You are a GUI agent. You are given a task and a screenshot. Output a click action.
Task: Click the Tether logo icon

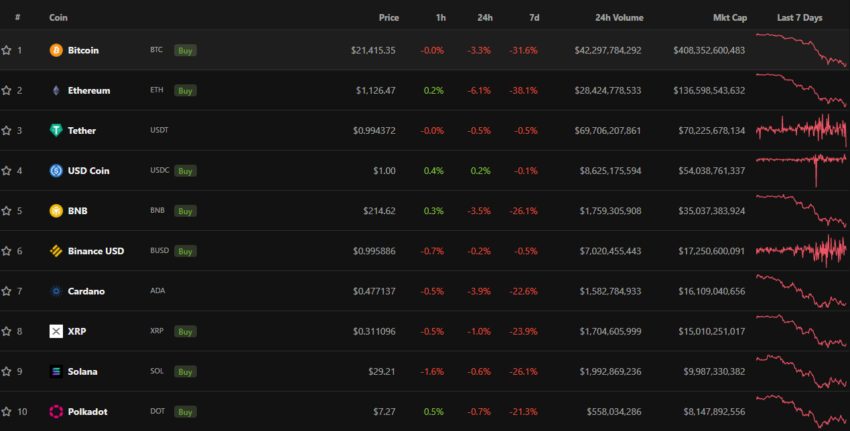[56, 131]
